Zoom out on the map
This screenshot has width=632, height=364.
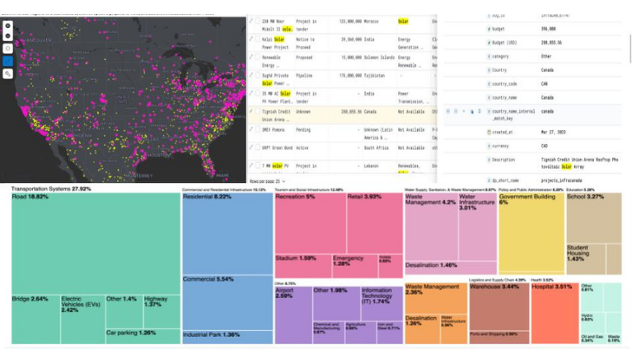click(x=7, y=36)
